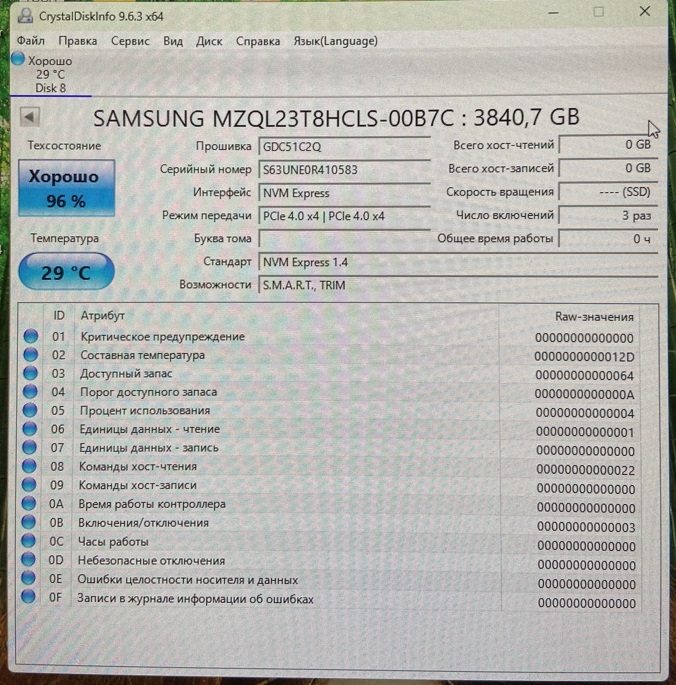Click raw value 0000000000022
Viewport: 676px width, 685px height.
pyautogui.click(x=586, y=470)
